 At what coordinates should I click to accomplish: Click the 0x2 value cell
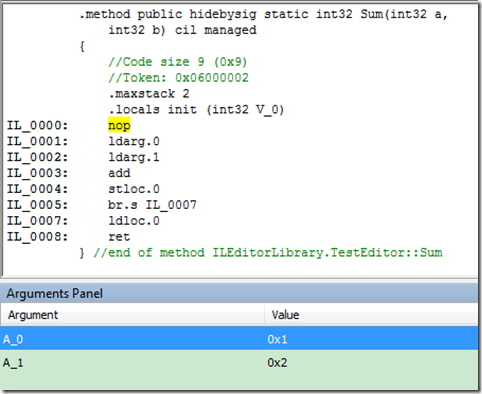277,362
